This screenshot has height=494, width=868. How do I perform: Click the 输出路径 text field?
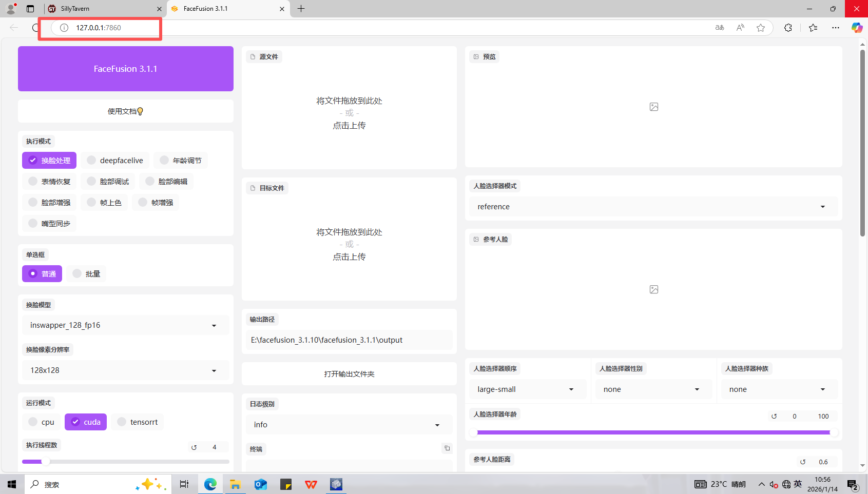[349, 340]
